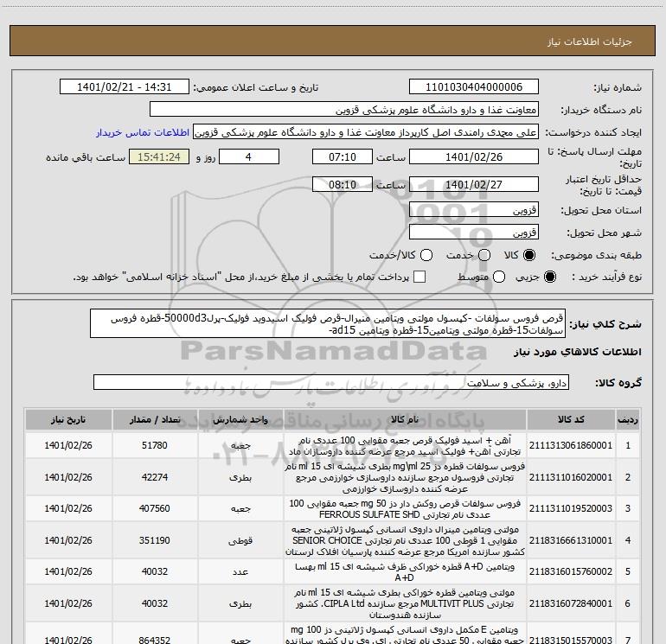Click the goods group field دارو، پزشکی و سلامت
The height and width of the screenshot is (644, 666).
[331, 382]
